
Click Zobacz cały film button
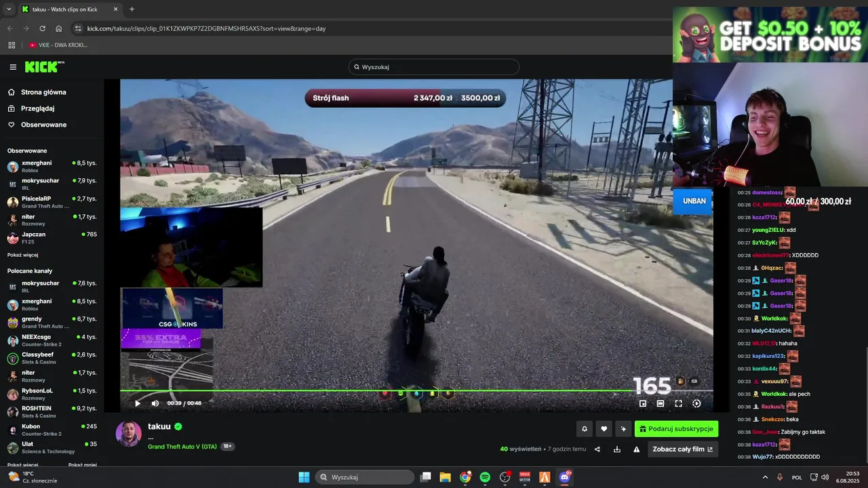683,449
